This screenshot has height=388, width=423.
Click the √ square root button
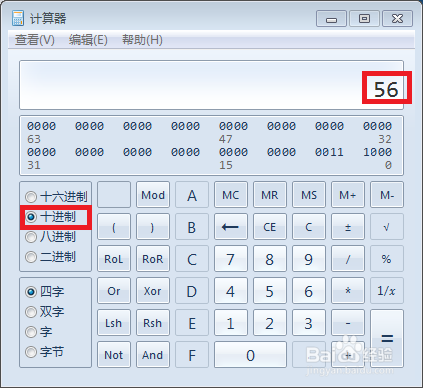click(387, 227)
